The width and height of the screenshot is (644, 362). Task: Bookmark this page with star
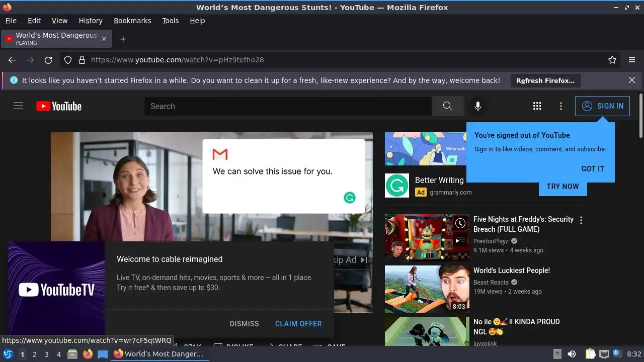coord(612,60)
